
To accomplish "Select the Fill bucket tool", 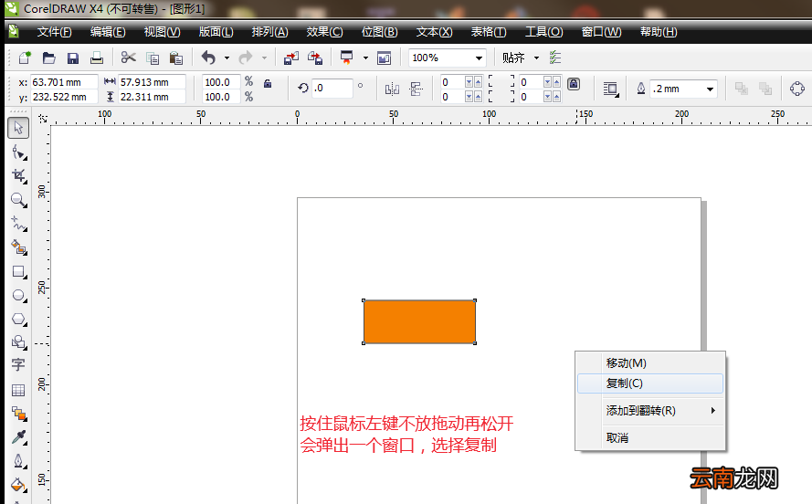I will 19,486.
